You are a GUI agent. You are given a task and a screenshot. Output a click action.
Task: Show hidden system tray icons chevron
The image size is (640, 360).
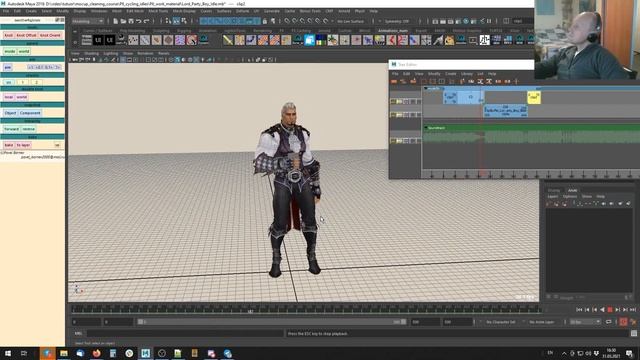click(564, 353)
